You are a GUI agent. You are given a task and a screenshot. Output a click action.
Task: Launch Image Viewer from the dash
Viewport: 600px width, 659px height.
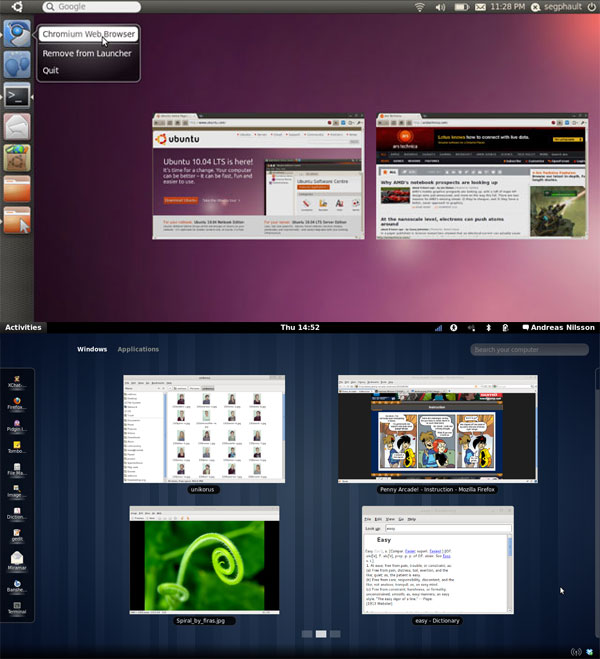[17, 491]
